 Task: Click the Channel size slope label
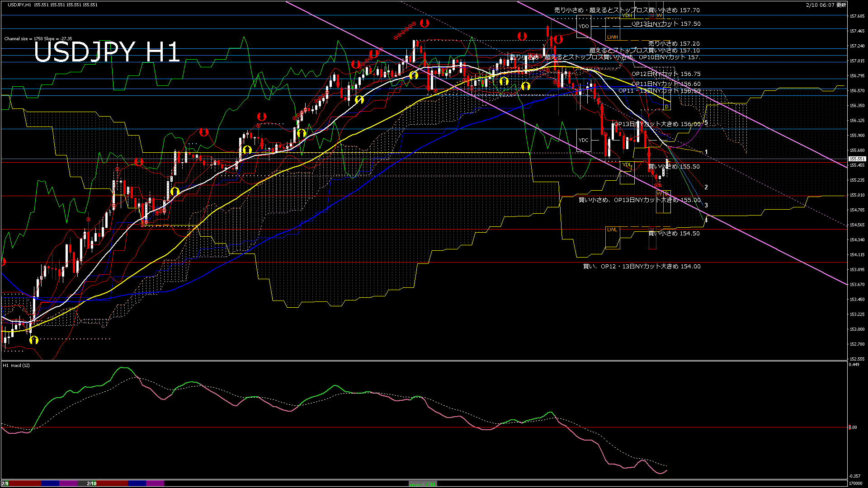(38, 39)
